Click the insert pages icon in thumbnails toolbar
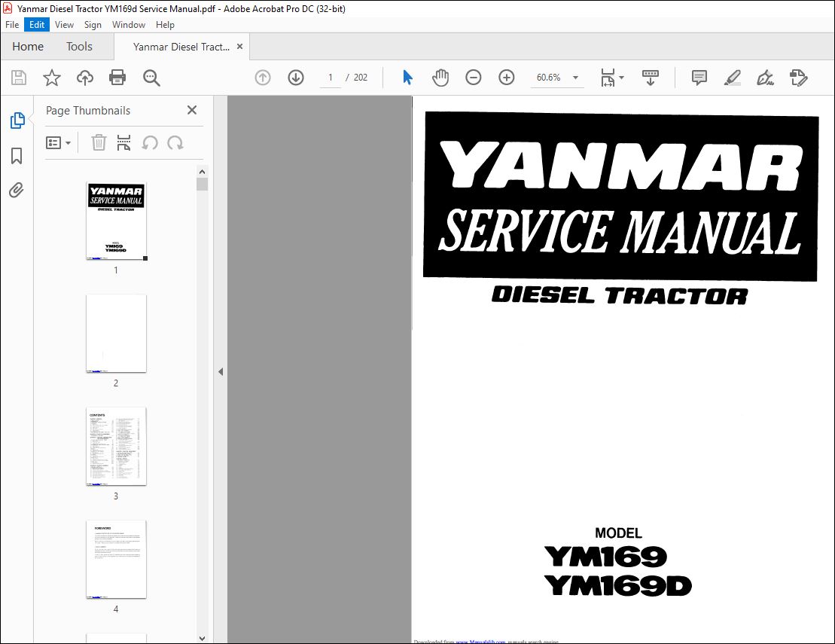The image size is (835, 644). pos(123,143)
